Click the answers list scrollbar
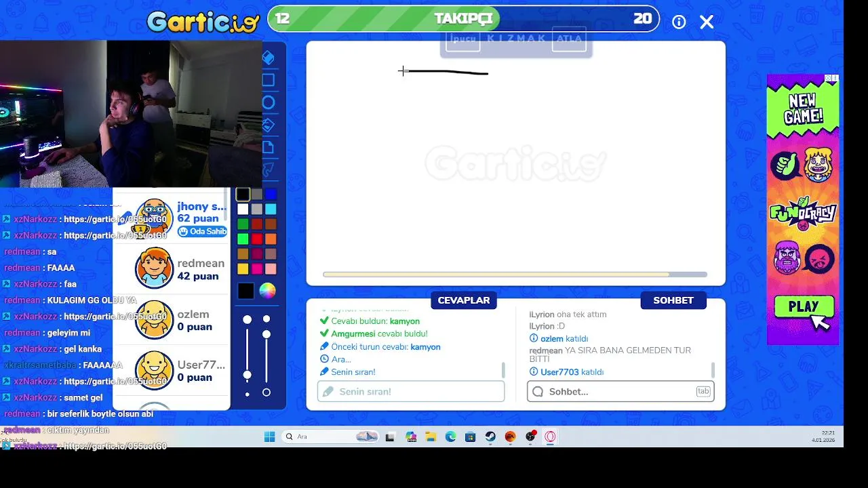868x488 pixels. [x=503, y=370]
